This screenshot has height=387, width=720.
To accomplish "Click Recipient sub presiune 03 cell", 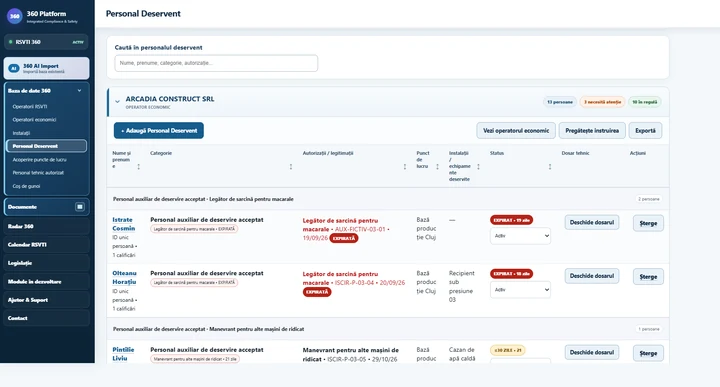I will (x=461, y=286).
